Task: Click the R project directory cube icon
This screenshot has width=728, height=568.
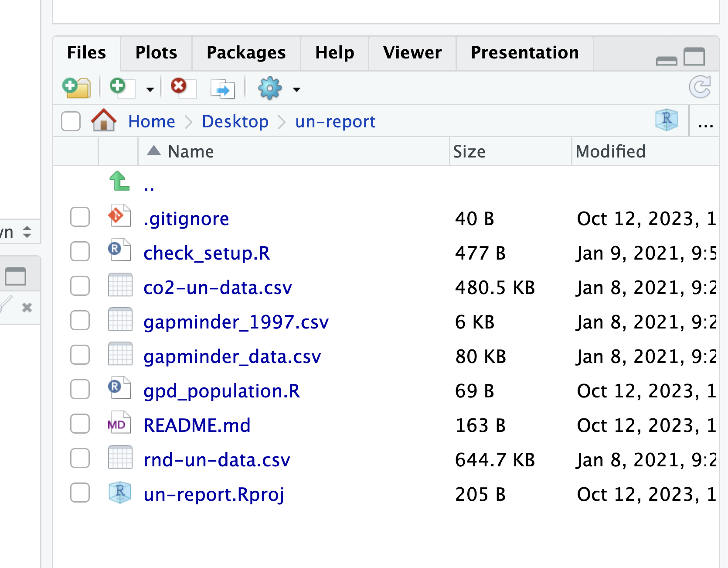Action: pos(667,120)
